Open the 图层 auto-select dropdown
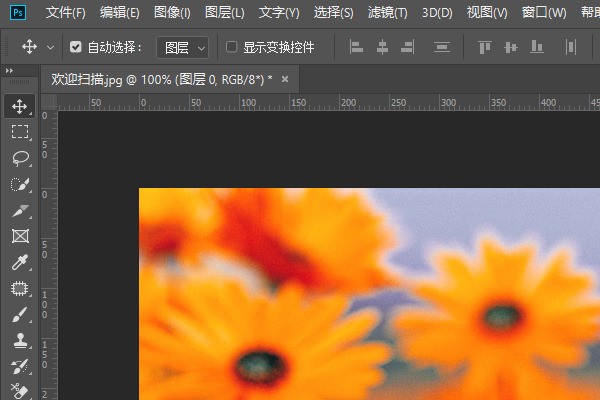Screen dimensions: 600x400 point(183,48)
